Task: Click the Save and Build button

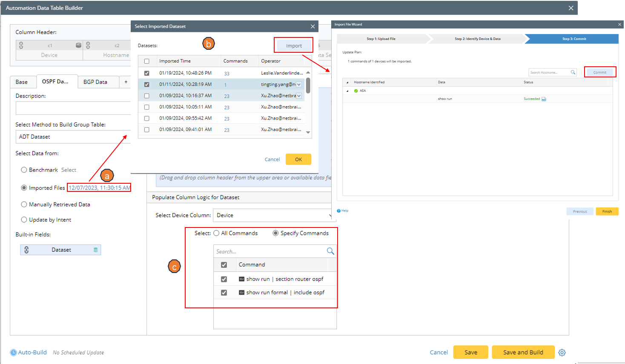Action: point(523,353)
